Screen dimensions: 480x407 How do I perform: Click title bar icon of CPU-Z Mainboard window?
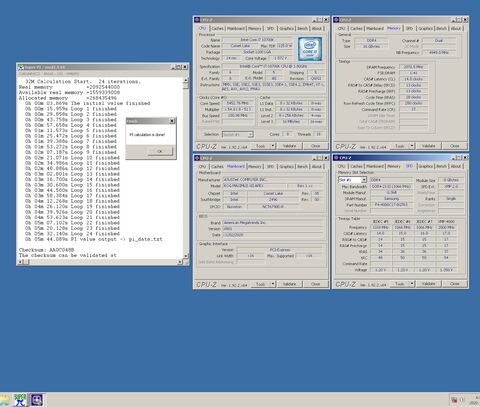[197, 158]
